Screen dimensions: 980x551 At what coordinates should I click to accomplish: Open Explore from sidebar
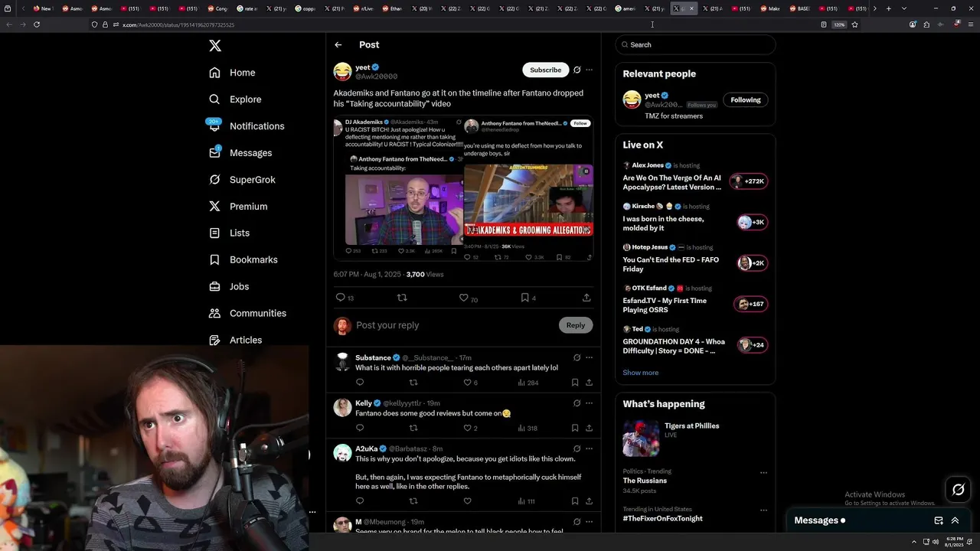pyautogui.click(x=235, y=99)
